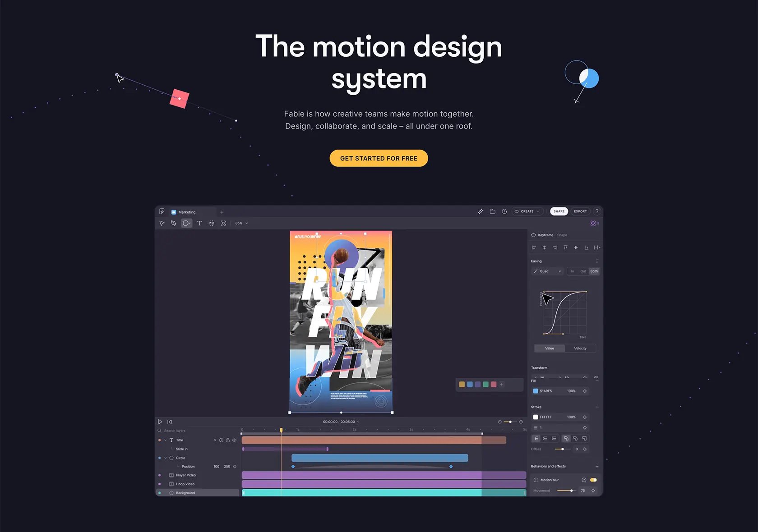The width and height of the screenshot is (758, 532).
Task: Click the help question mark icon
Action: tap(597, 211)
